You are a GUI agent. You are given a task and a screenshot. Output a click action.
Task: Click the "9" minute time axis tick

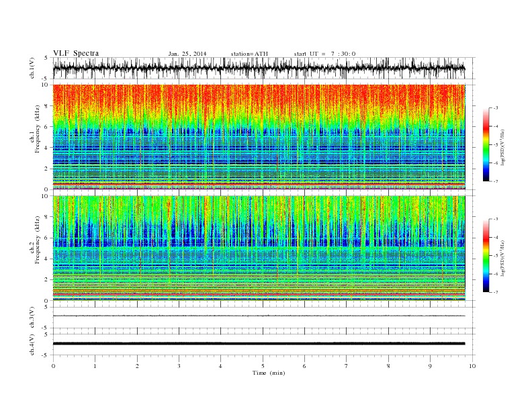(x=430, y=366)
